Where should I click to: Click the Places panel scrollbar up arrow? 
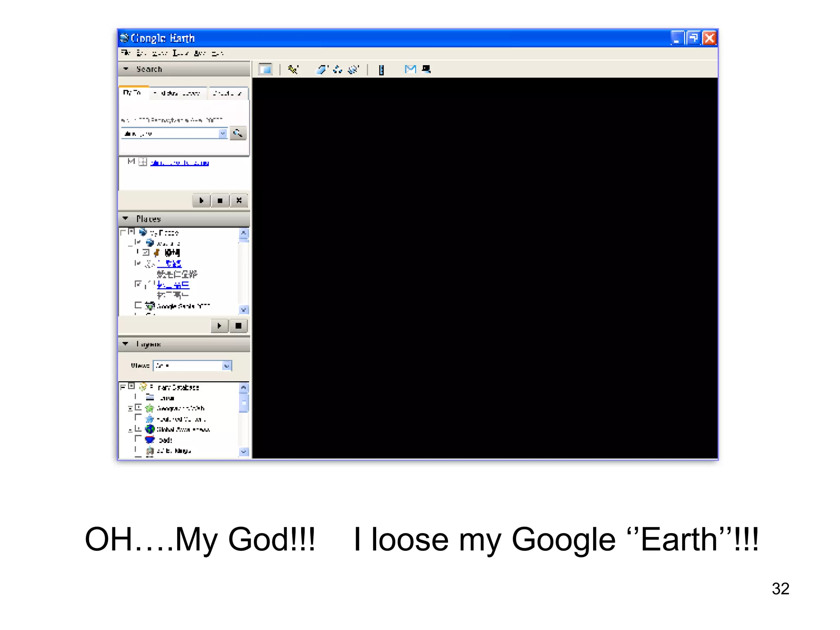click(x=243, y=233)
